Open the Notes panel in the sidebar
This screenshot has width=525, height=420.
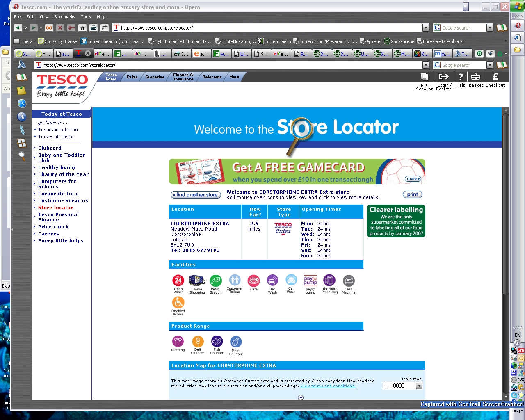[22, 91]
